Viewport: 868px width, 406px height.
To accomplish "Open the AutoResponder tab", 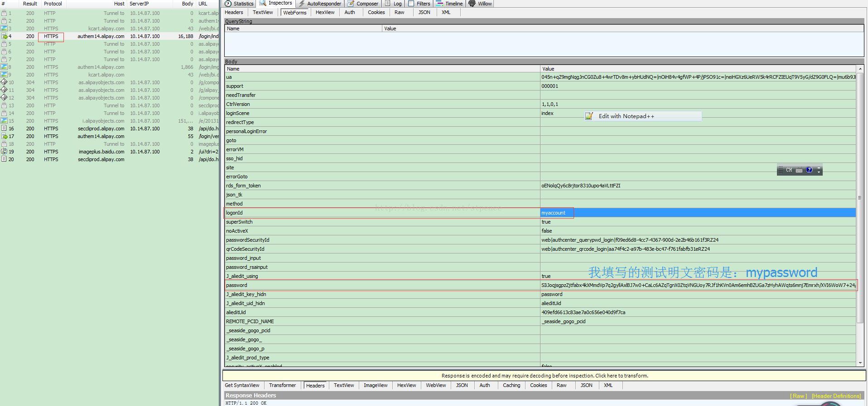I will click(x=320, y=4).
